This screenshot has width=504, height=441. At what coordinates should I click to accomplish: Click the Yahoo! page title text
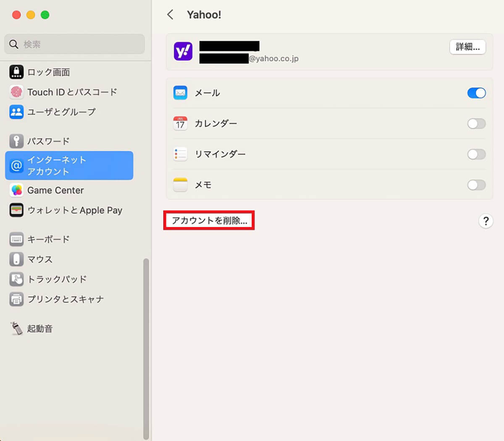click(x=204, y=15)
